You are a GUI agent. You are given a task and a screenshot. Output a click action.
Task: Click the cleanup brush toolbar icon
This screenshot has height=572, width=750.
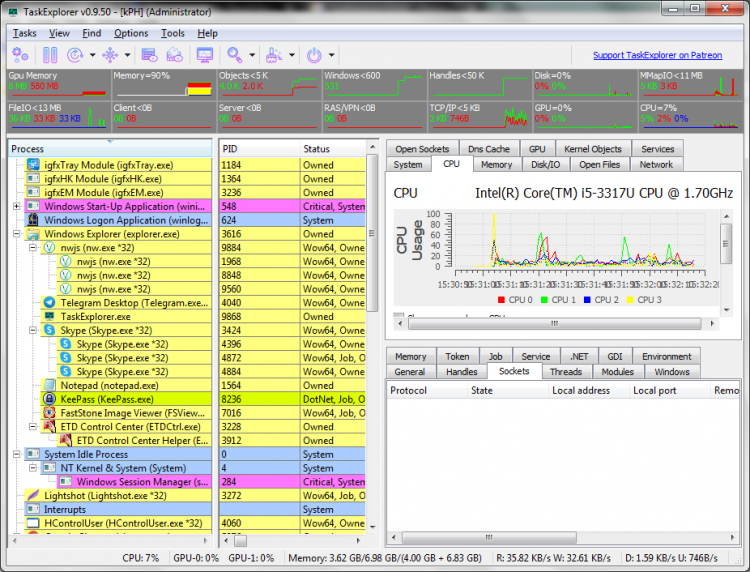(275, 55)
